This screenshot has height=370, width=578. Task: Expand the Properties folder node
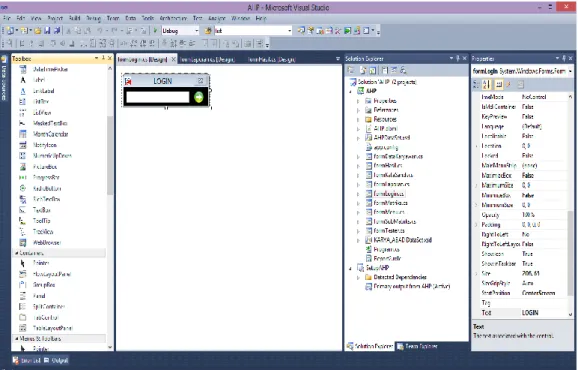tap(358, 101)
